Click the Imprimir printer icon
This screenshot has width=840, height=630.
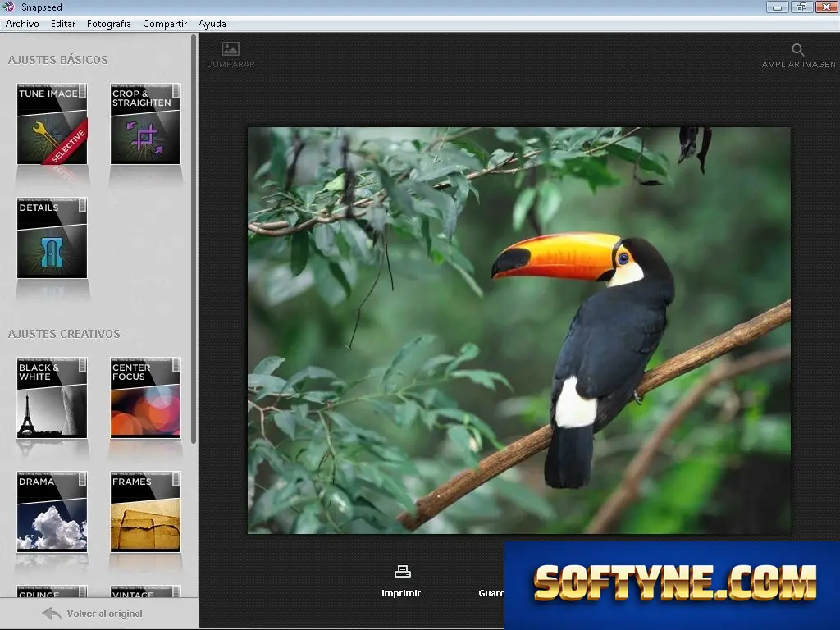point(402,572)
